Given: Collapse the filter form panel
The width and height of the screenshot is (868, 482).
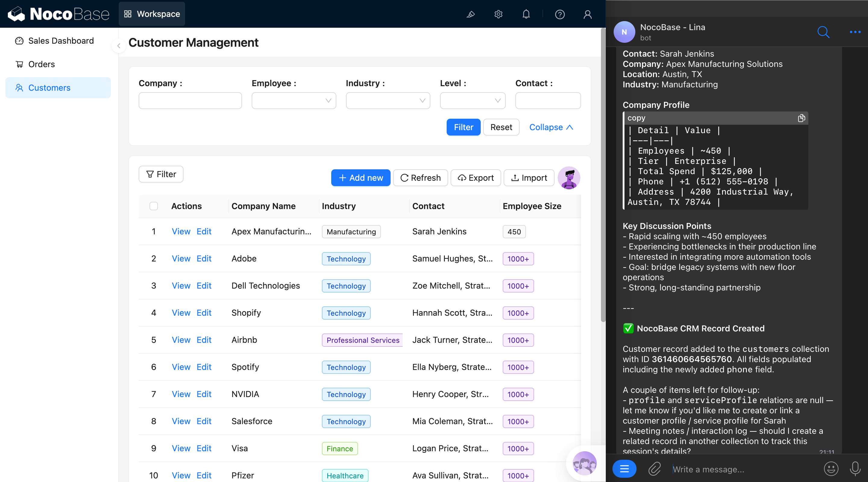Looking at the screenshot, I should [x=551, y=127].
